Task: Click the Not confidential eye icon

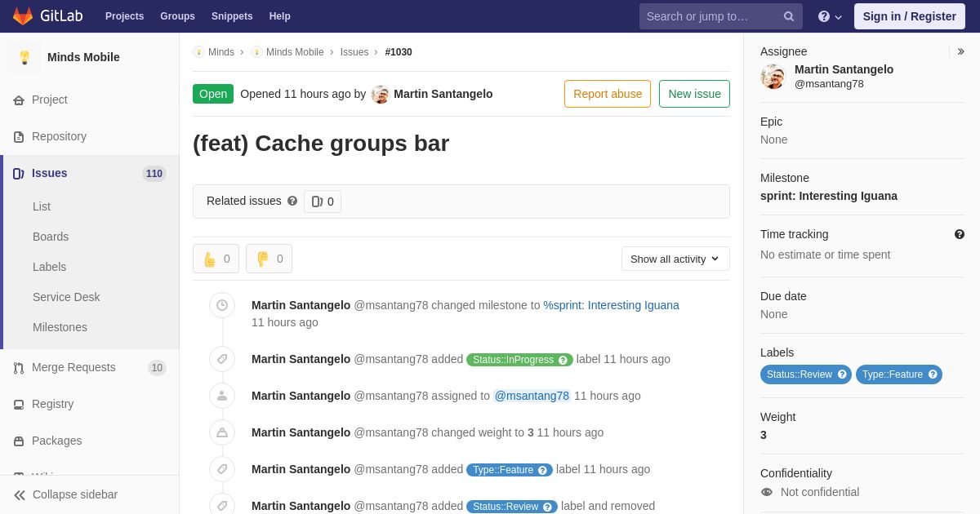Action: (x=766, y=492)
